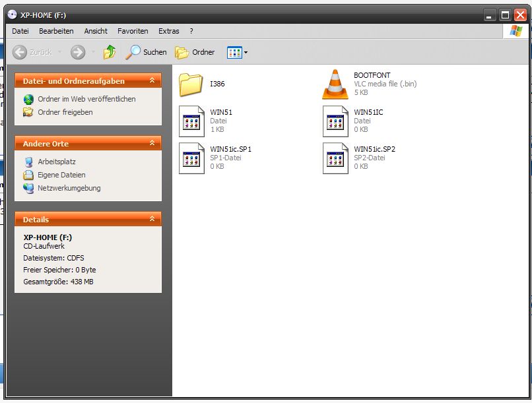Image resolution: width=532 pixels, height=403 pixels.
Task: Click the globe icon for web publishing
Action: click(28, 100)
